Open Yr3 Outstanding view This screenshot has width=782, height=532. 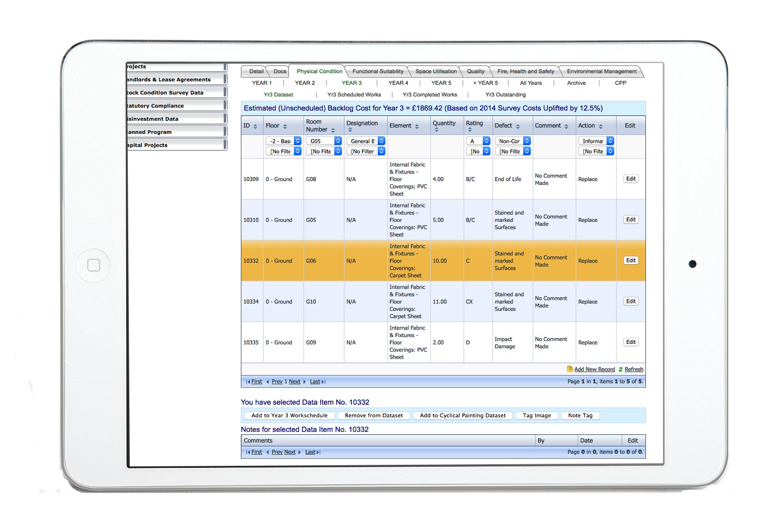[x=505, y=95]
